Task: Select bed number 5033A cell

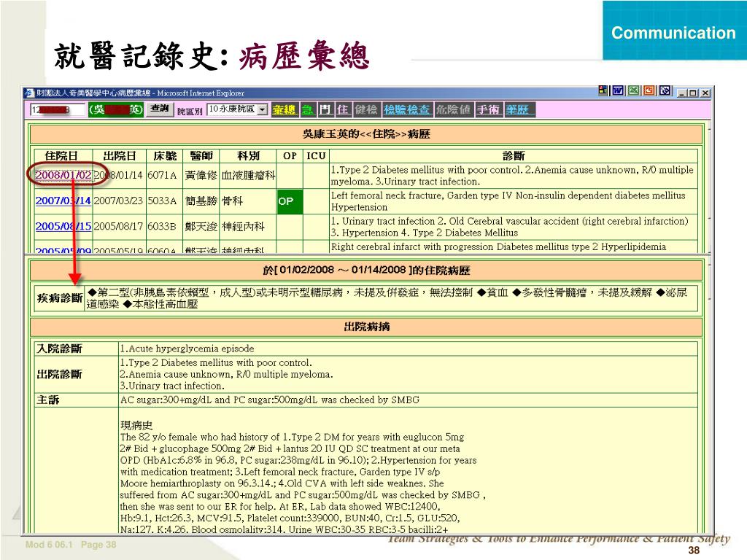Action: click(163, 201)
